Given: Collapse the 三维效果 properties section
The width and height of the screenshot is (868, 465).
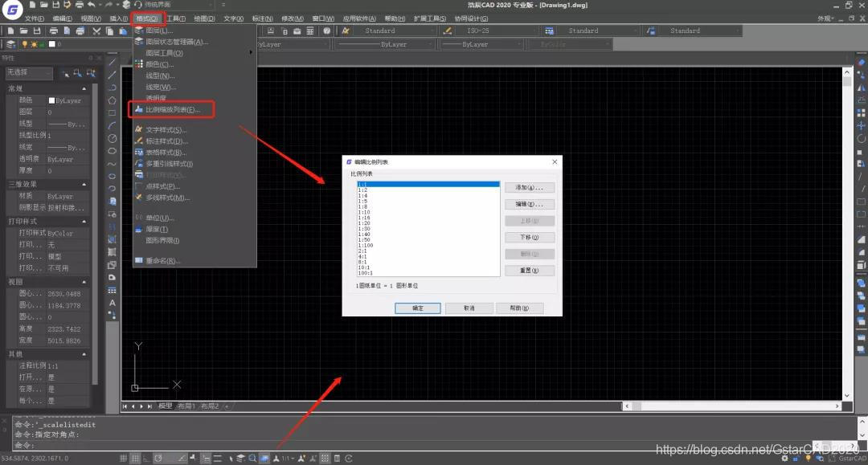Looking at the screenshot, I should point(84,184).
